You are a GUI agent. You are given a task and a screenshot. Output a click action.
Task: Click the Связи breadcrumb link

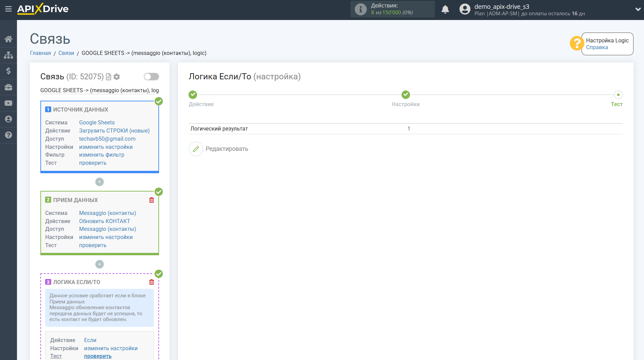[x=66, y=53]
